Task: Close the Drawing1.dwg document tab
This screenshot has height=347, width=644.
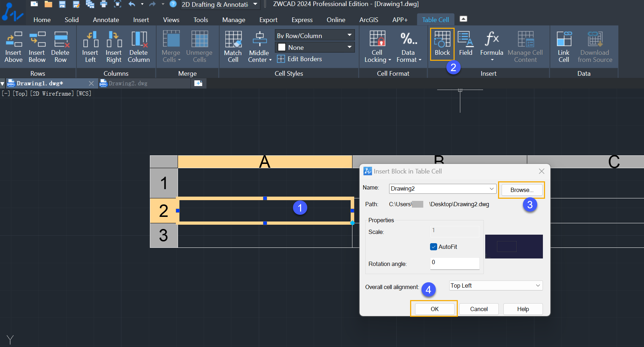Action: [91, 83]
